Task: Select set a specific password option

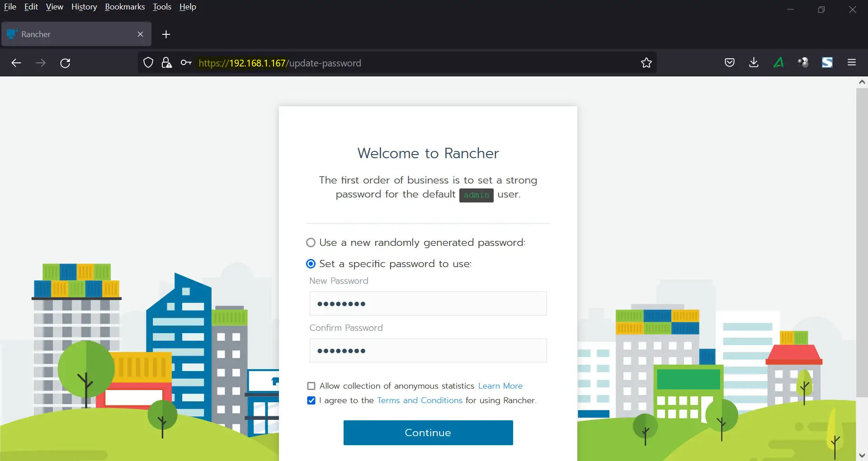Action: tap(311, 263)
